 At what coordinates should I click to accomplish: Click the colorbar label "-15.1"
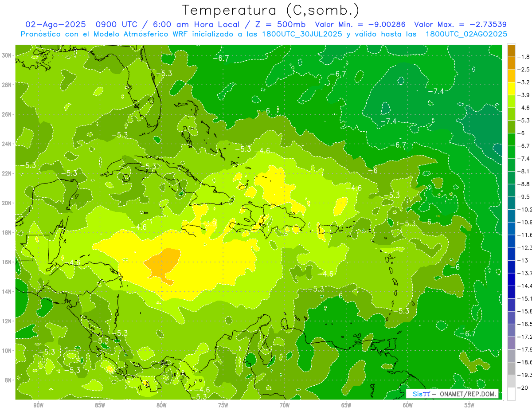524,298
